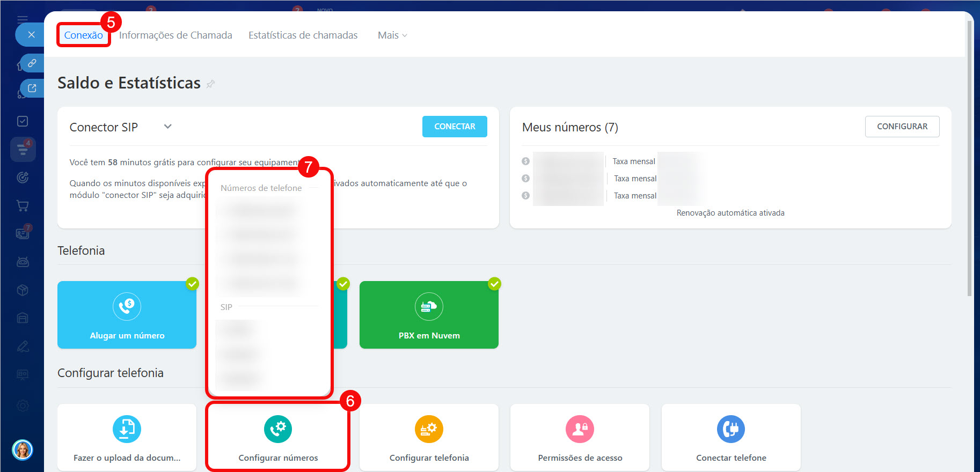Open the PBX em Nuvem tile
The width and height of the screenshot is (980, 472).
tap(429, 315)
